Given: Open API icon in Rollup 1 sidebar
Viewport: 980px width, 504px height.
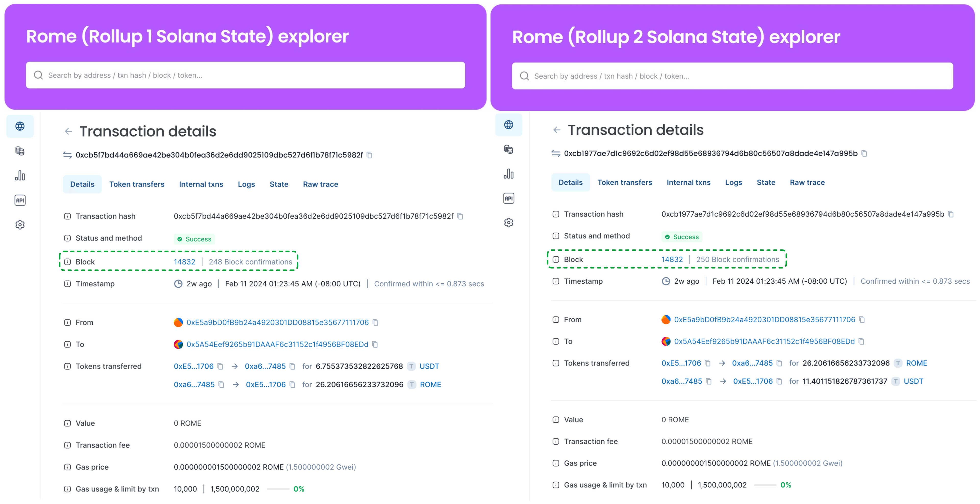Looking at the screenshot, I should click(x=20, y=200).
